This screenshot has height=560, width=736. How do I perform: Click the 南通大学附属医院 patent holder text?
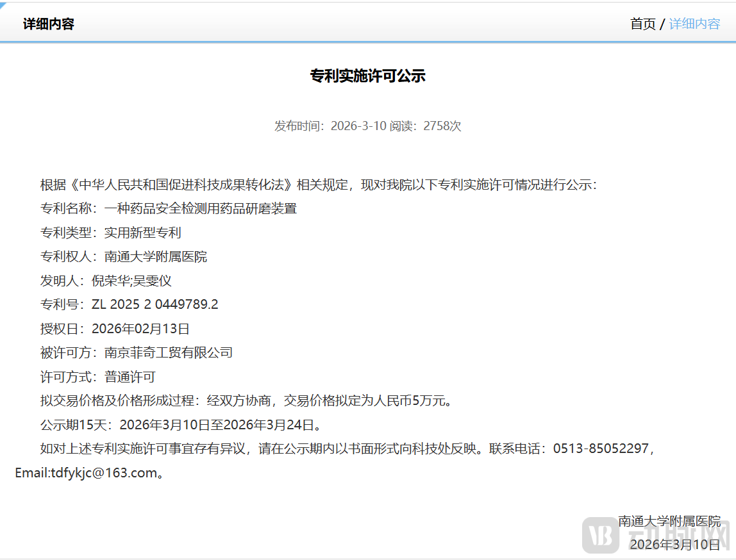[154, 256]
